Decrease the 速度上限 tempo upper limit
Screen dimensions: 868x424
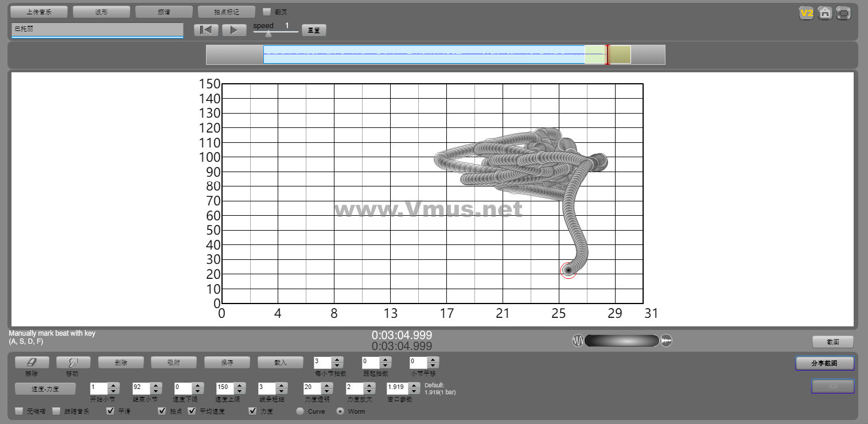pos(240,391)
